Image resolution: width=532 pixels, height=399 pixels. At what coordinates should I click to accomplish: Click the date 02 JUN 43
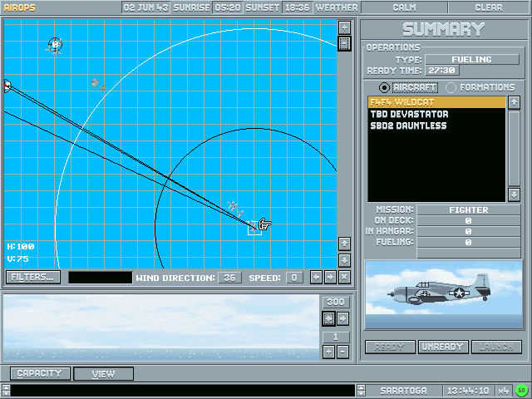(x=146, y=7)
